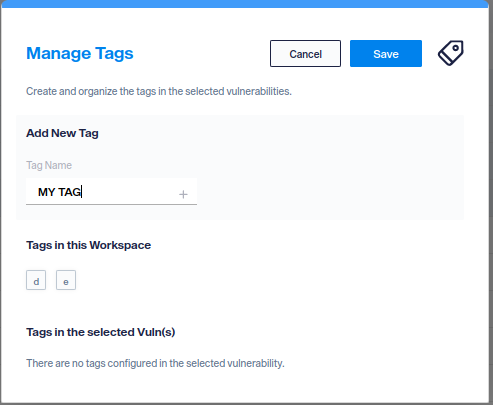Click the Manage Tags title
Image resolution: width=493 pixels, height=405 pixels.
(x=80, y=53)
